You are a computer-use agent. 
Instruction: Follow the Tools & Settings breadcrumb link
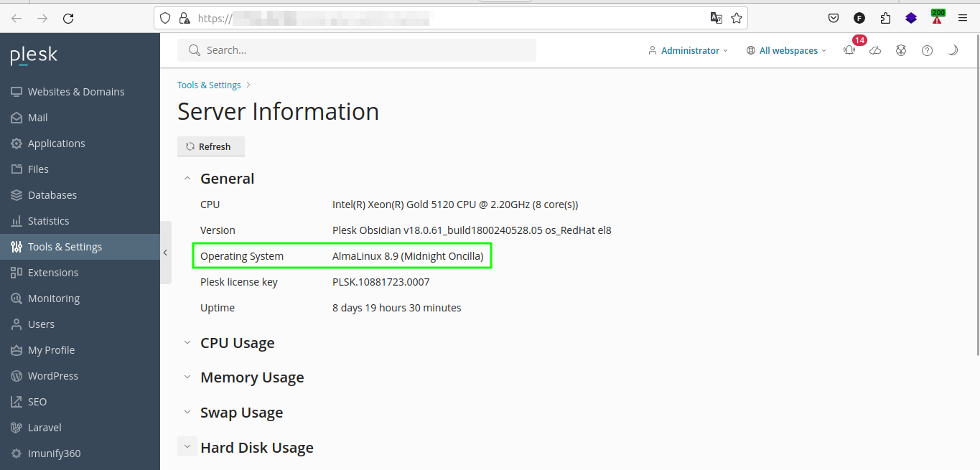[209, 85]
